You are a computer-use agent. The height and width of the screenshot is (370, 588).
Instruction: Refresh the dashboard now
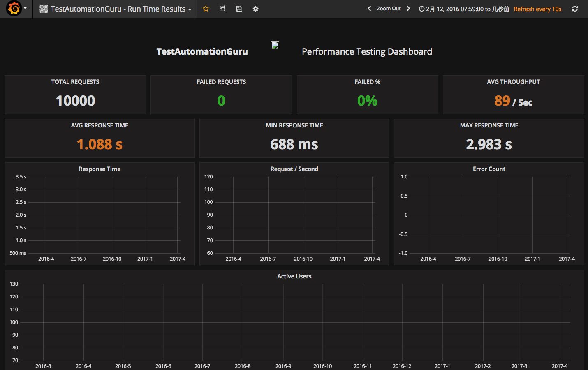click(x=575, y=9)
